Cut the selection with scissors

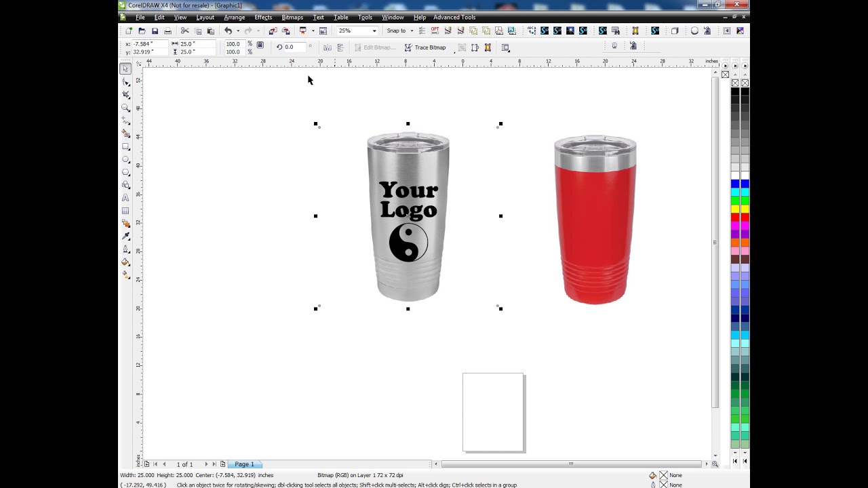(x=184, y=30)
